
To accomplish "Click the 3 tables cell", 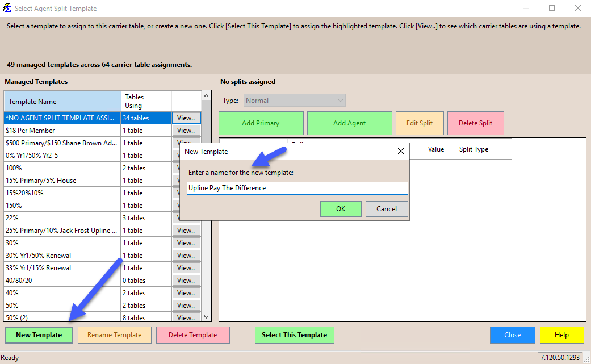I will (x=146, y=218).
